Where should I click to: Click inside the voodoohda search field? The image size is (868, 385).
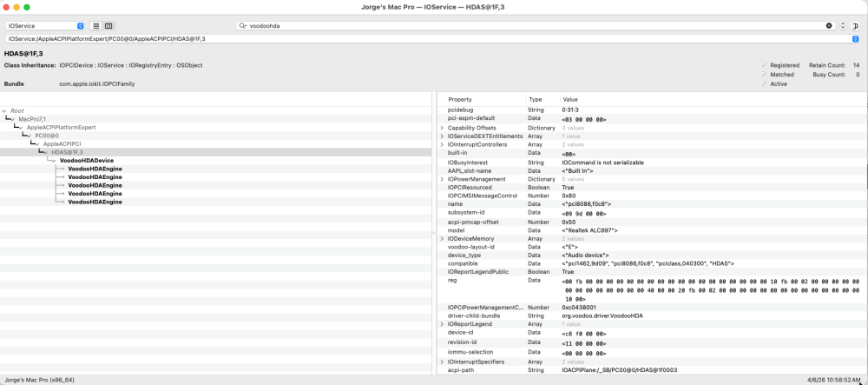534,26
